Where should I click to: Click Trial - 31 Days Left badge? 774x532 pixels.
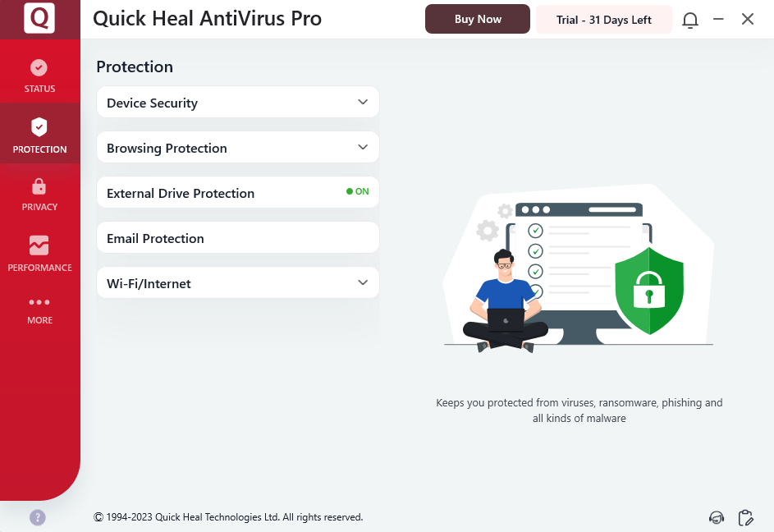(604, 19)
